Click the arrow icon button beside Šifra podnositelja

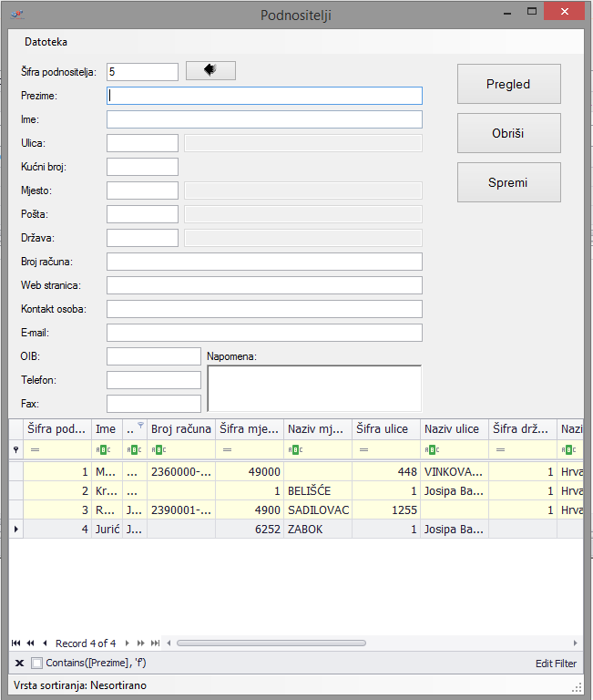210,71
